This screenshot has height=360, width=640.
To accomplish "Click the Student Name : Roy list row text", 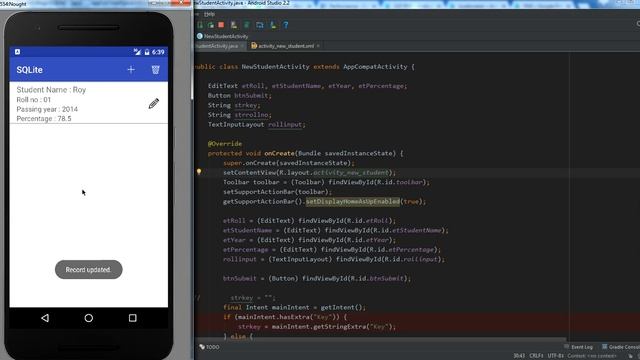I will 51,90.
